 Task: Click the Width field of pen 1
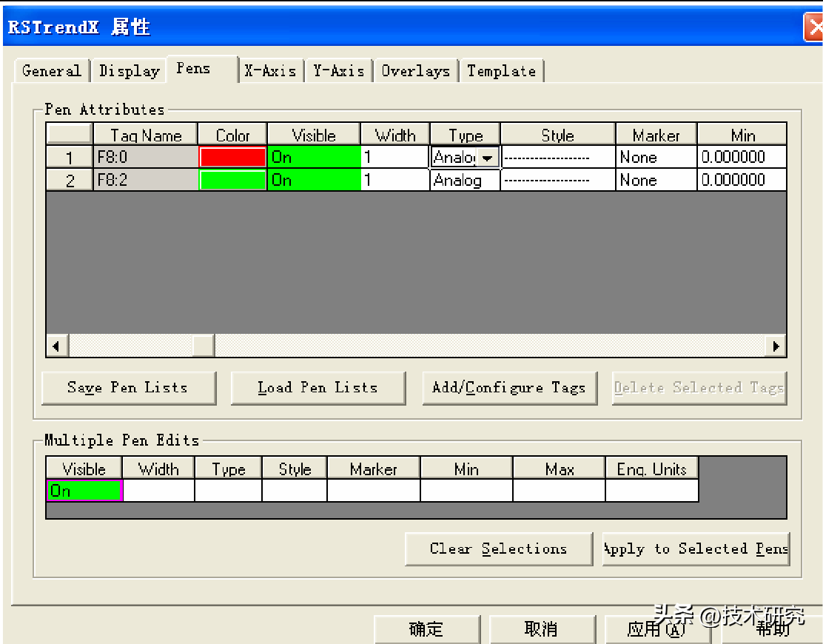(394, 157)
